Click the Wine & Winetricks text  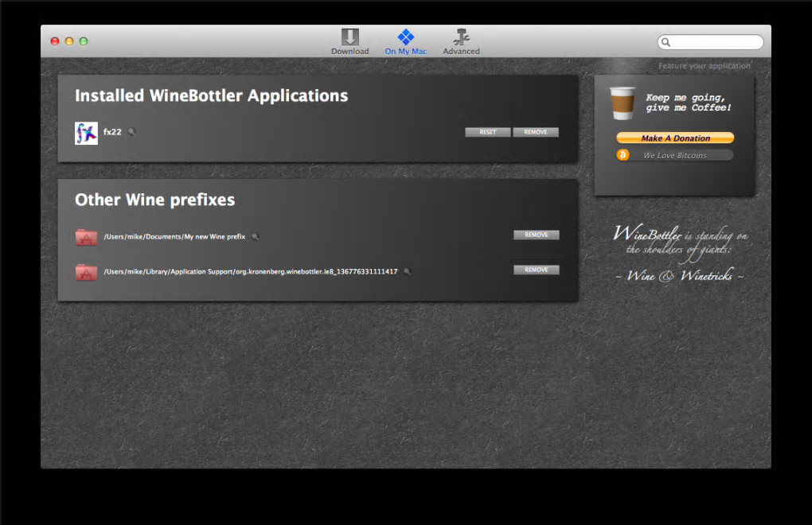tap(680, 276)
